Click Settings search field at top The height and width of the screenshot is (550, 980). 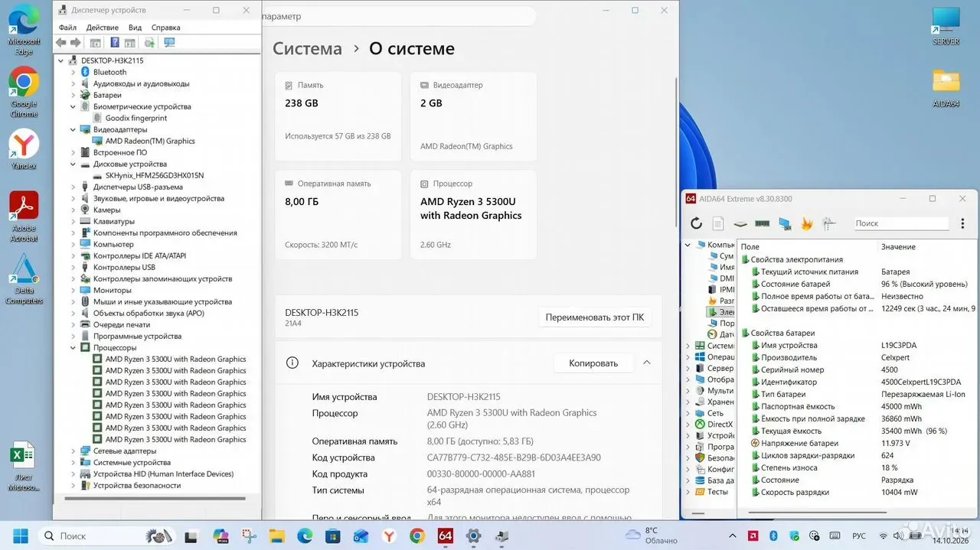[398, 16]
